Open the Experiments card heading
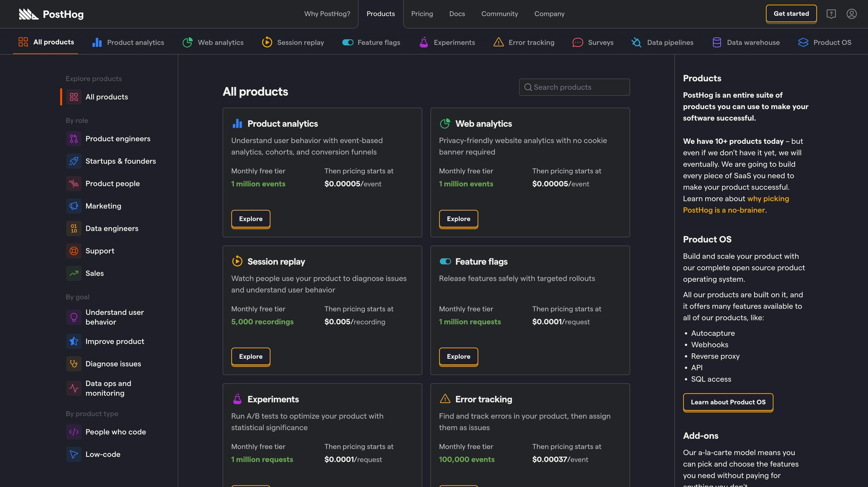This screenshot has width=868, height=487. (273, 399)
